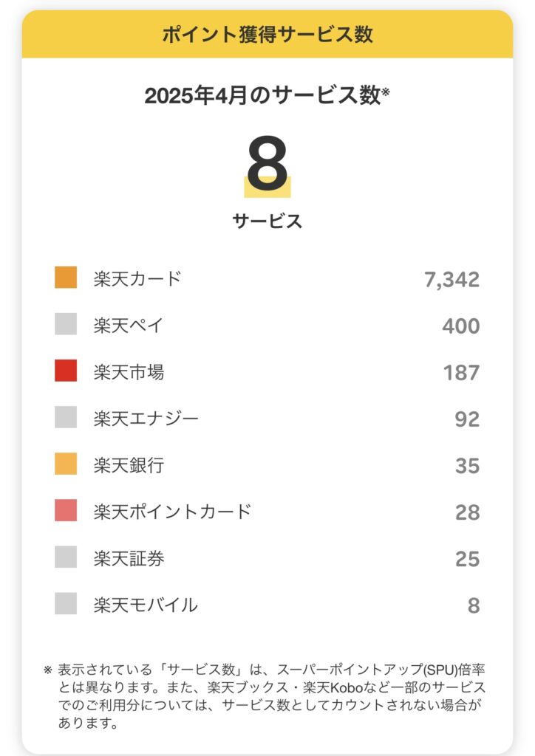Click the 400 points value for 楽天ペイ
This screenshot has width=535, height=756.
coord(461,326)
